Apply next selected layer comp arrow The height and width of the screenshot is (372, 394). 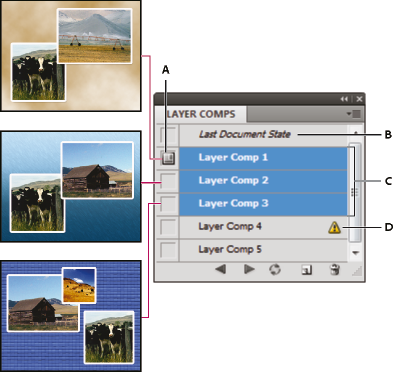coord(249,269)
